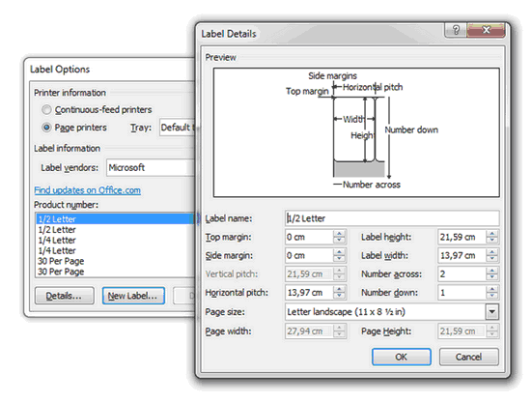This screenshot has height=402, width=532.
Task: Open Find updates on Office.com link
Action: 88,190
